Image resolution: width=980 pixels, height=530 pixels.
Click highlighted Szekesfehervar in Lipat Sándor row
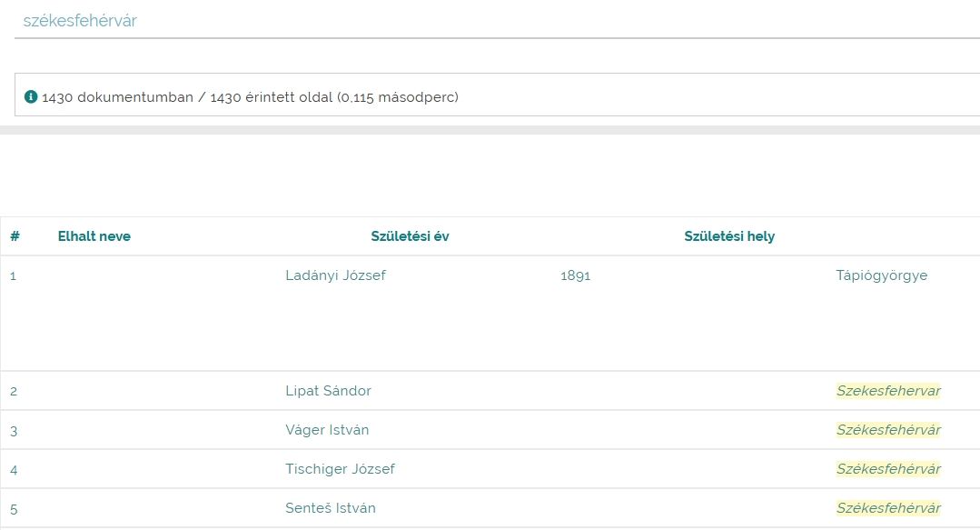pos(889,391)
